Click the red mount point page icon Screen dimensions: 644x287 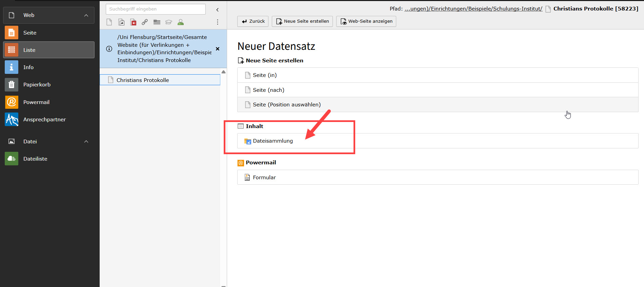[133, 22]
